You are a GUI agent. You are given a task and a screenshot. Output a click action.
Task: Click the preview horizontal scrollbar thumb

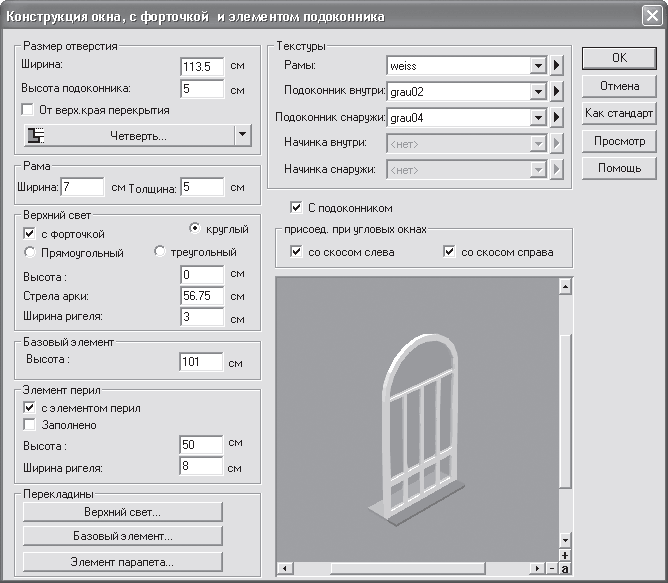pos(408,568)
